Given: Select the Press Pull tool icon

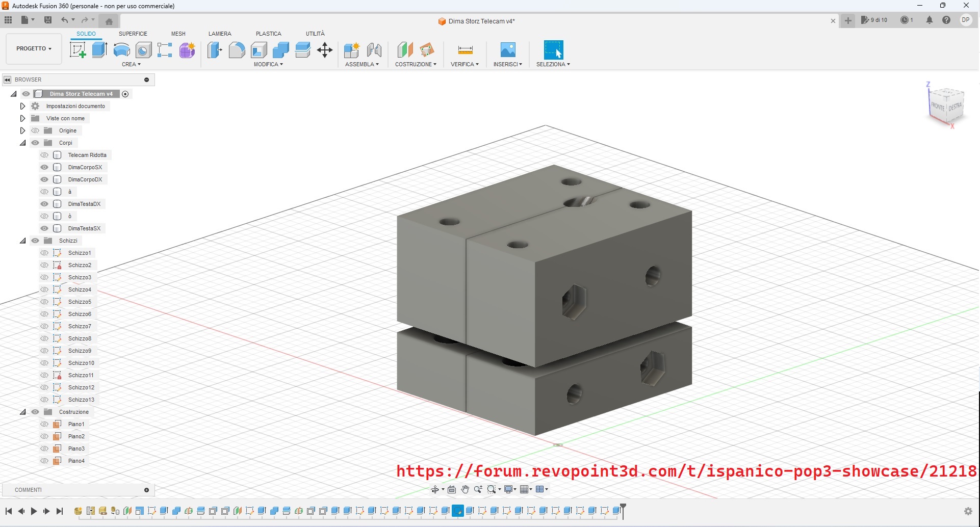Looking at the screenshot, I should [215, 50].
